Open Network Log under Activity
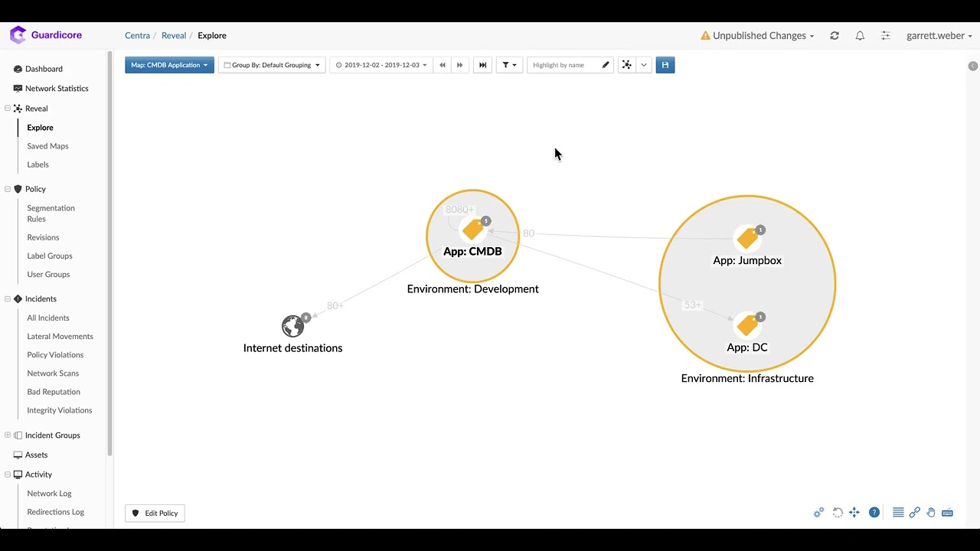 (49, 494)
